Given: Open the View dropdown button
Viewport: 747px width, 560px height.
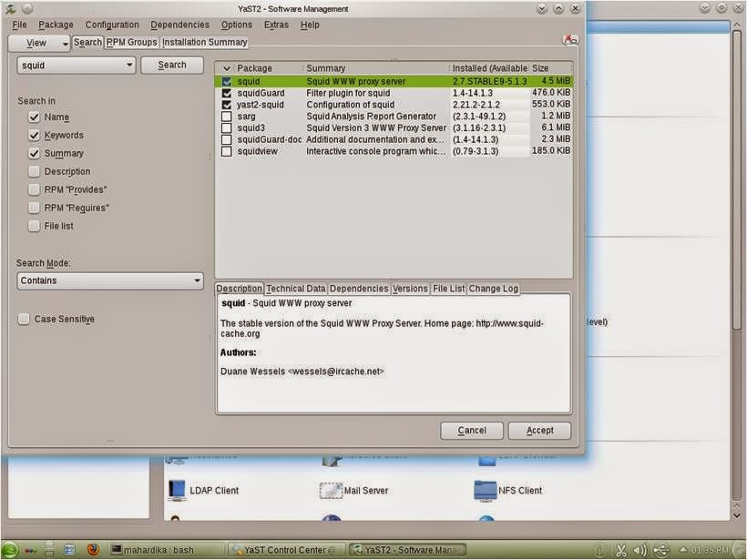Looking at the screenshot, I should (x=39, y=44).
